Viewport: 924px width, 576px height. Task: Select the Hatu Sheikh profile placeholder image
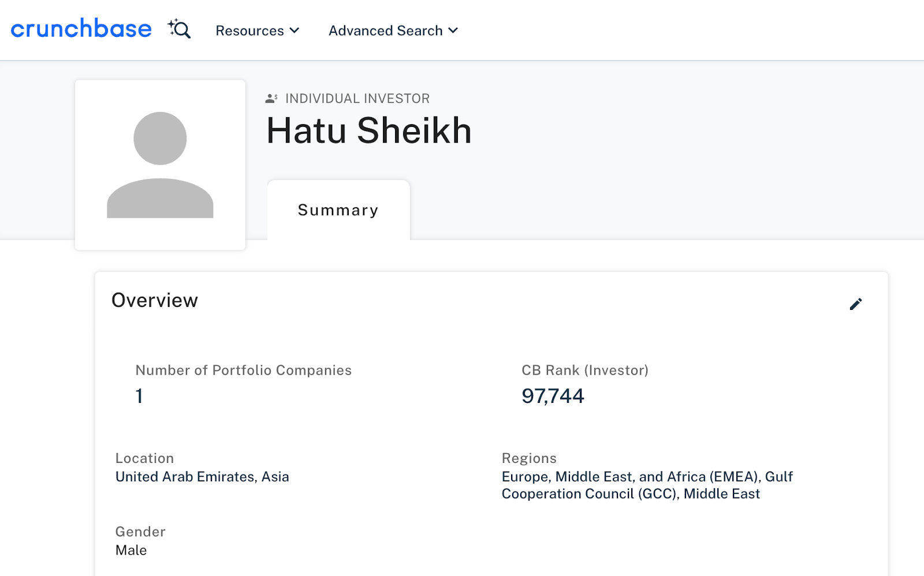pos(160,164)
